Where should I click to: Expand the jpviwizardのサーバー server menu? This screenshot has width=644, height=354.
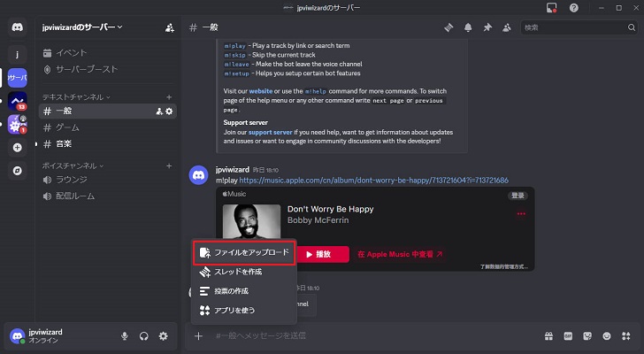(82, 27)
